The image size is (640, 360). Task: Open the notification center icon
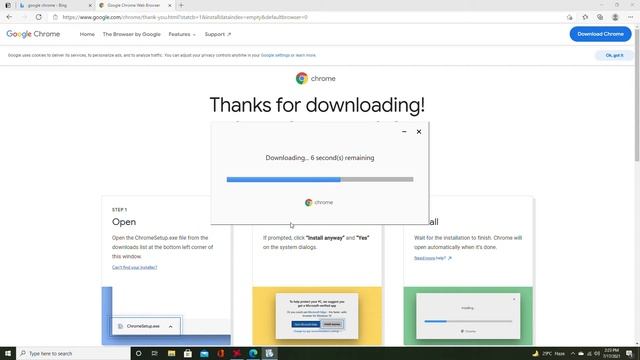(629, 353)
